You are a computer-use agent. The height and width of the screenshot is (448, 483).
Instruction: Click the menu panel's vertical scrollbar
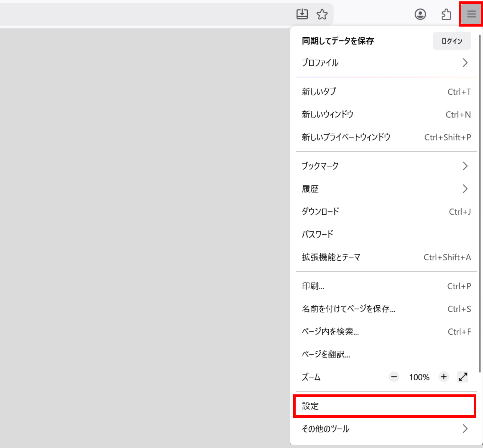point(480,204)
